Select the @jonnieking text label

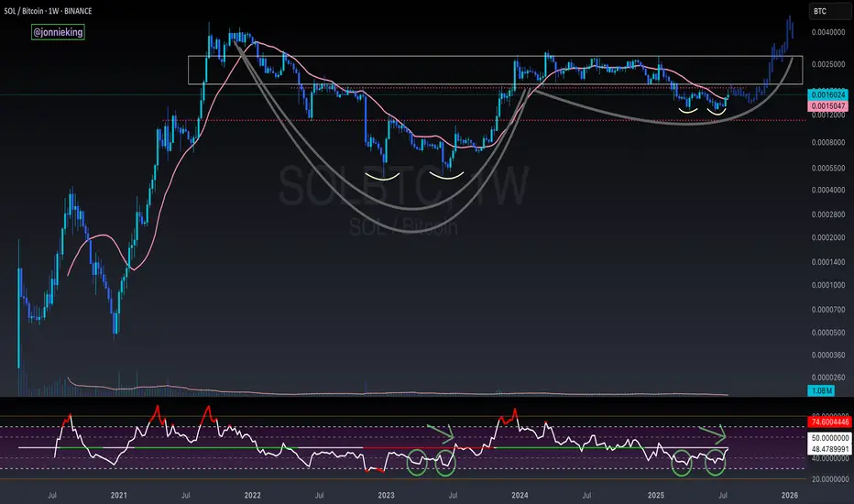[x=58, y=32]
